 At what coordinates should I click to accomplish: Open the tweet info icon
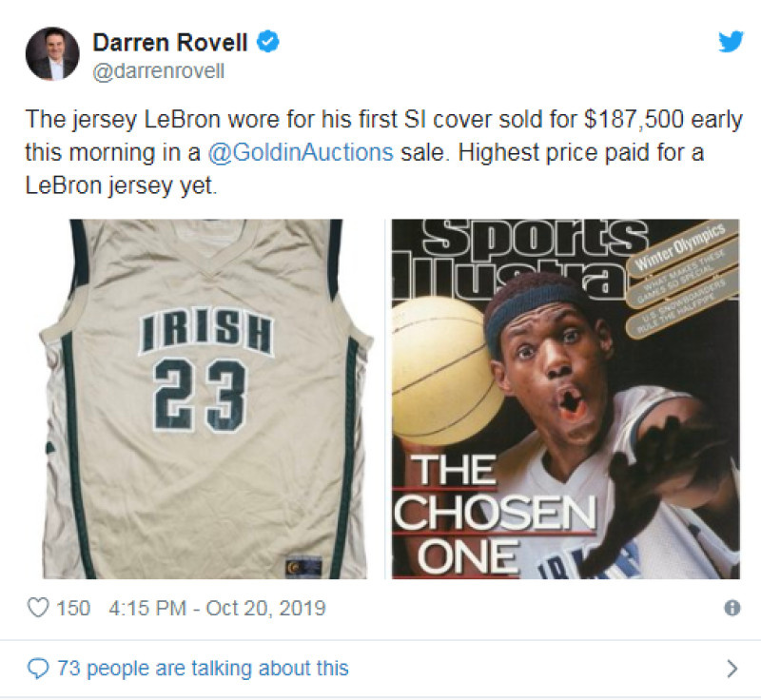point(732,608)
